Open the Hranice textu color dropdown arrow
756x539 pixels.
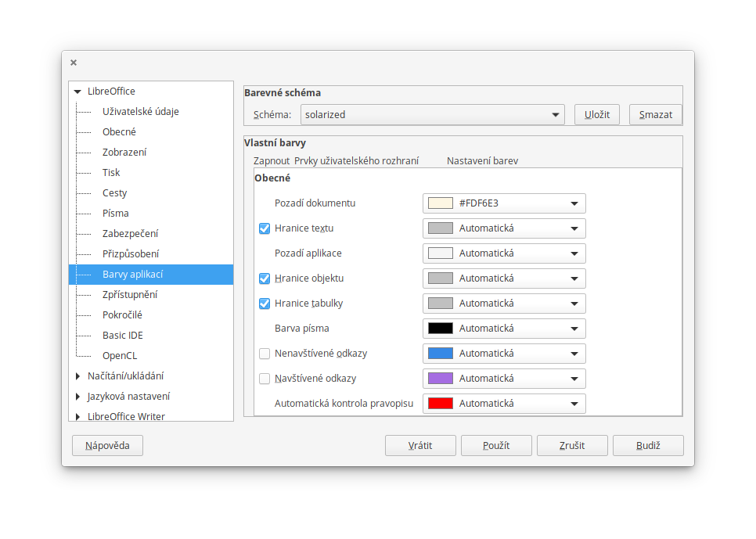point(574,228)
